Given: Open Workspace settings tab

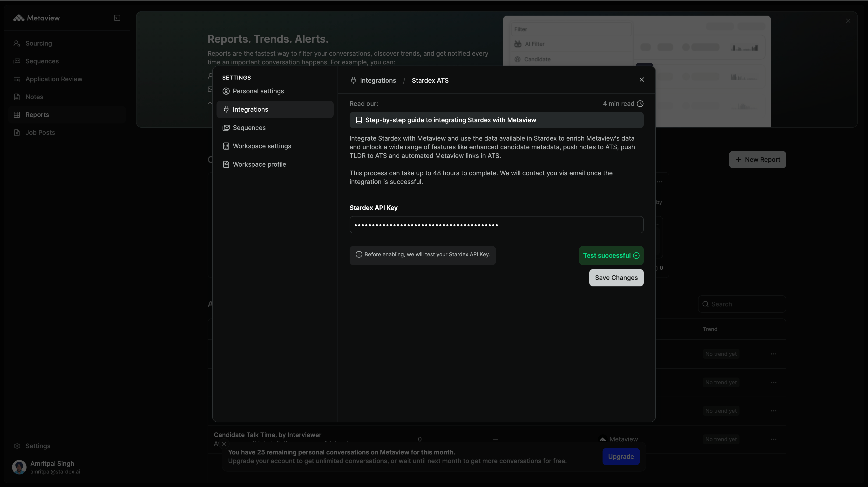Looking at the screenshot, I should (275, 146).
